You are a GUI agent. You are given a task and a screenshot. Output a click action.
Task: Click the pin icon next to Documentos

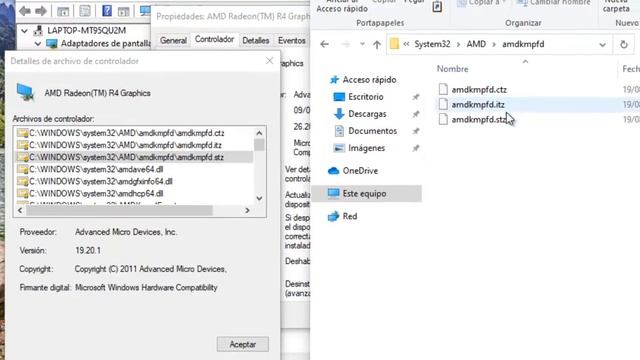(416, 131)
